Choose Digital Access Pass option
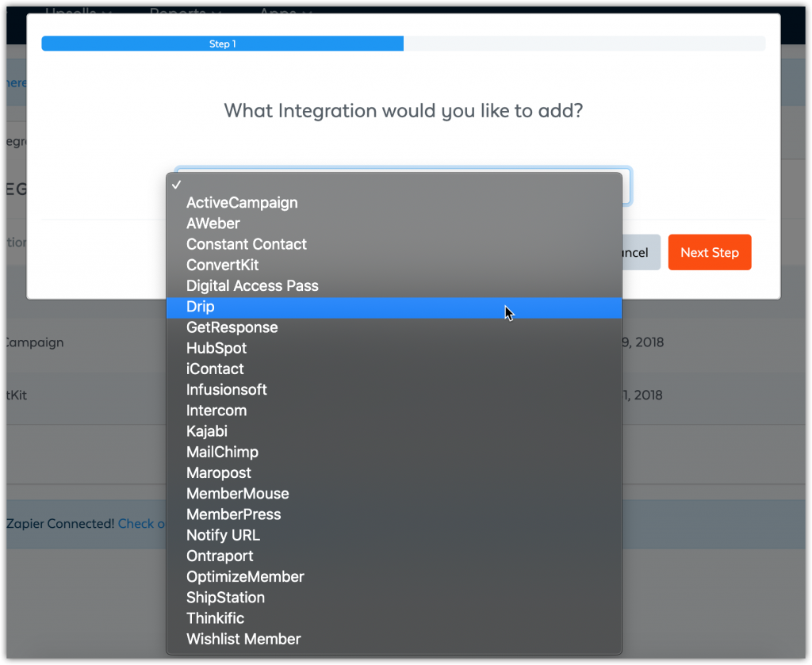Screen dimensions: 812x665 (x=252, y=285)
